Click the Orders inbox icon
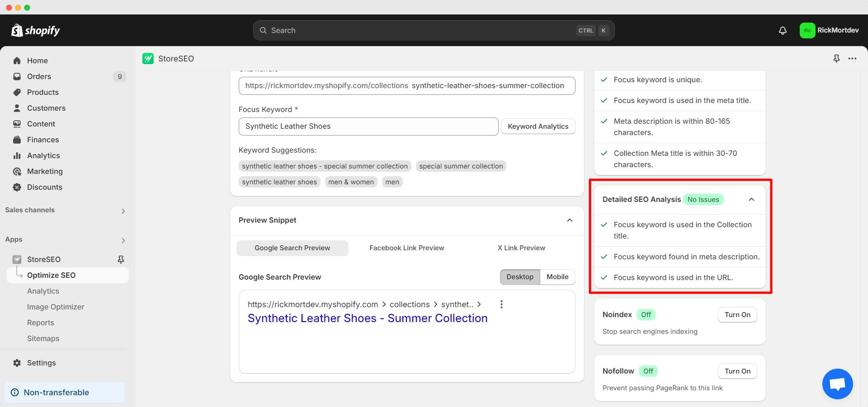This screenshot has height=407, width=868. (17, 76)
